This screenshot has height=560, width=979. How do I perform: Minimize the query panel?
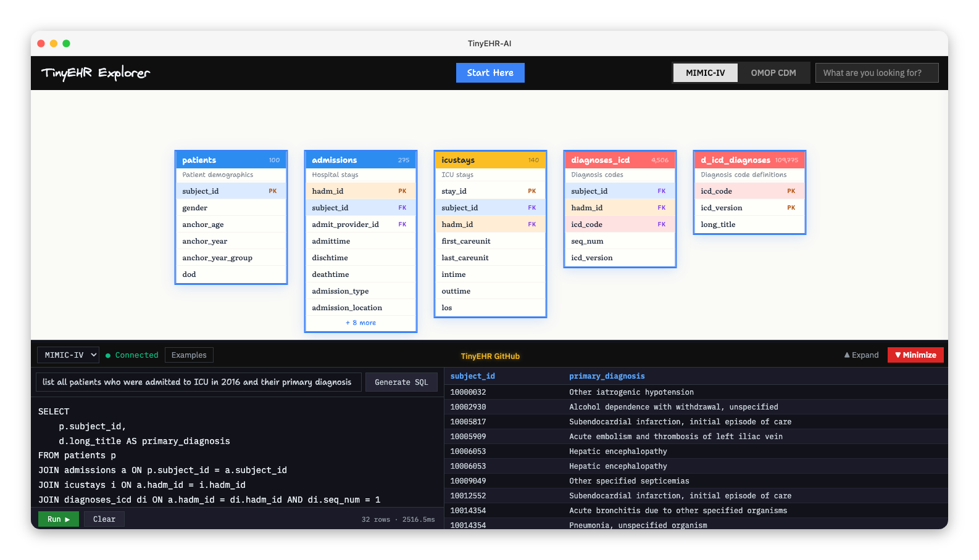pyautogui.click(x=915, y=355)
